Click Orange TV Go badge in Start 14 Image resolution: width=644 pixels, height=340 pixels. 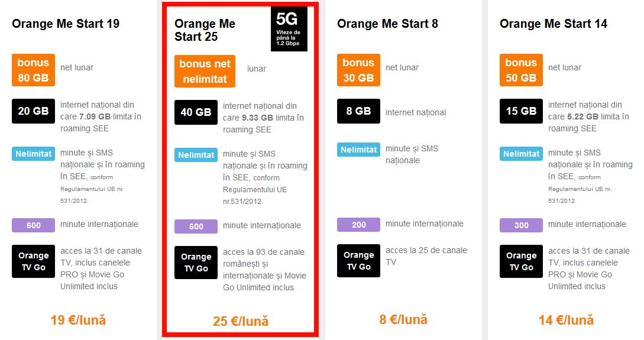tap(521, 261)
